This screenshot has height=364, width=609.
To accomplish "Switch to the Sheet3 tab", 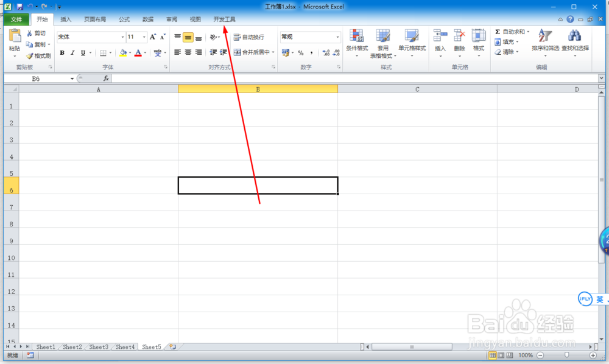I will click(x=99, y=347).
